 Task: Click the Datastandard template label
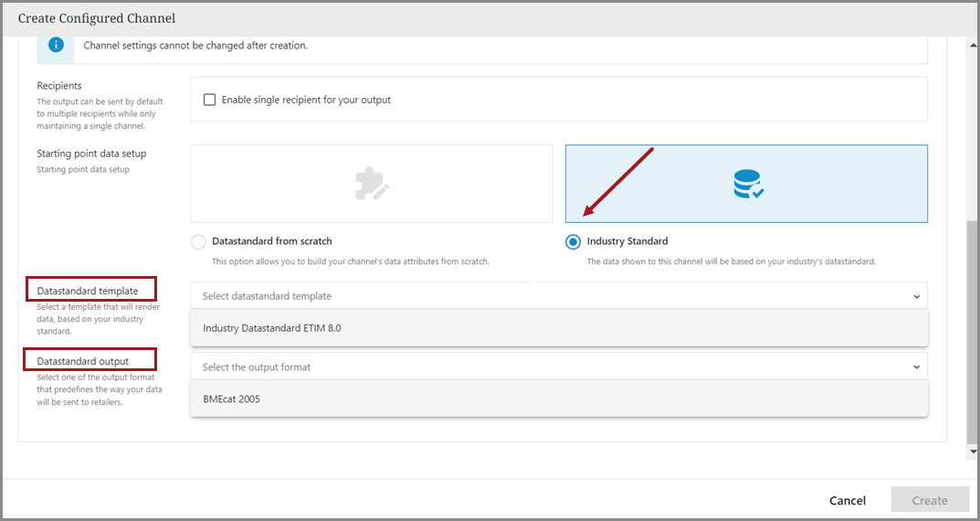pyautogui.click(x=88, y=291)
